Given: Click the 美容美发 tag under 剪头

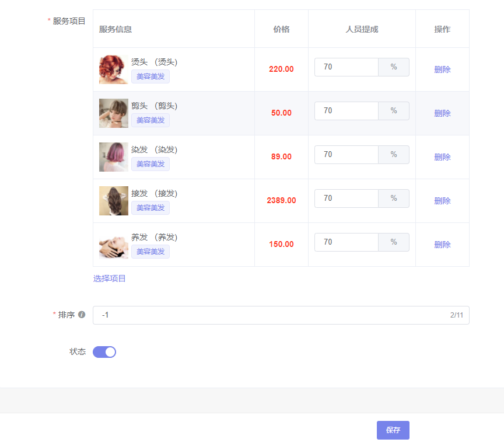Looking at the screenshot, I should click(x=150, y=120).
